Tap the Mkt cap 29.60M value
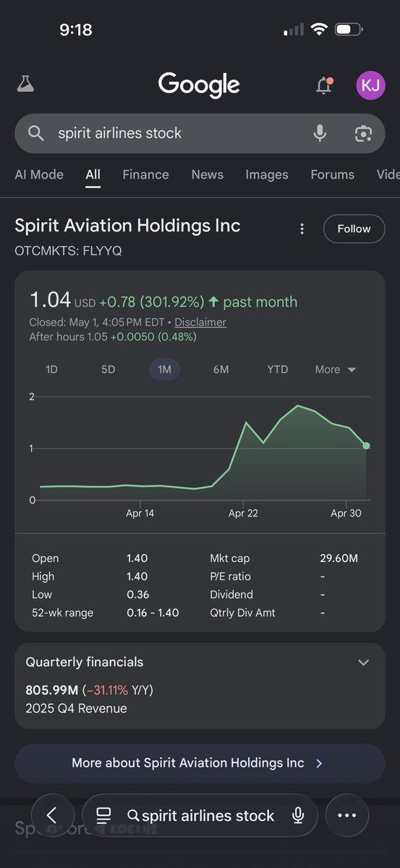Screen dimensions: 400x868 [x=339, y=558]
